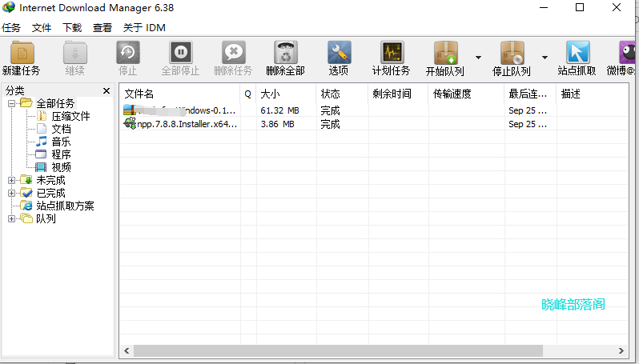
Task: Expand the 已完成 tree node
Action: (11, 193)
